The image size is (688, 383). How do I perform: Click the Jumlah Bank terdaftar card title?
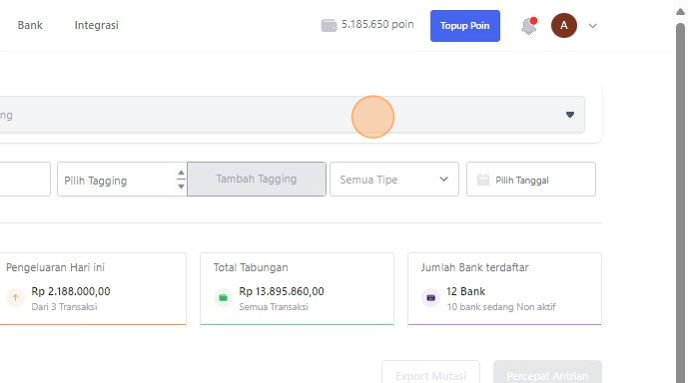(474, 267)
